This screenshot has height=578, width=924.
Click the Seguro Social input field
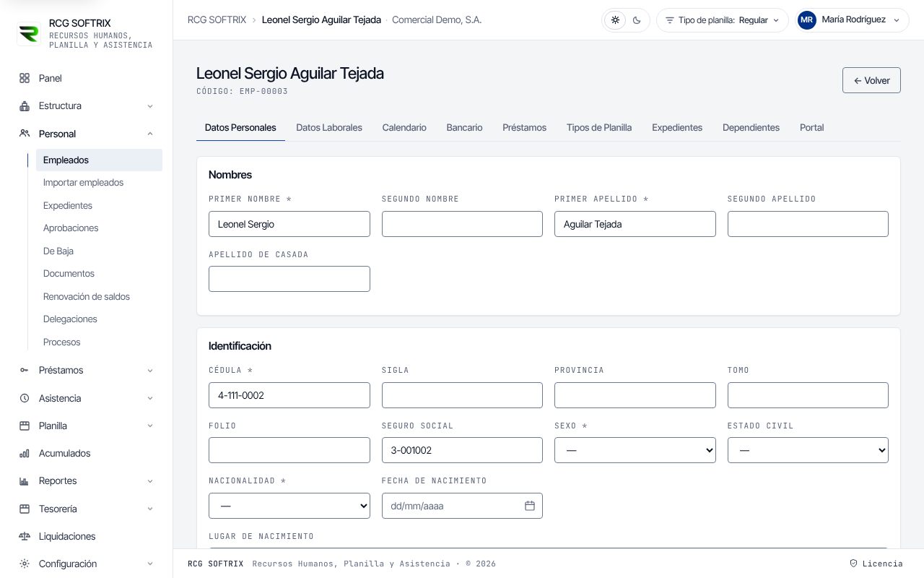point(462,450)
